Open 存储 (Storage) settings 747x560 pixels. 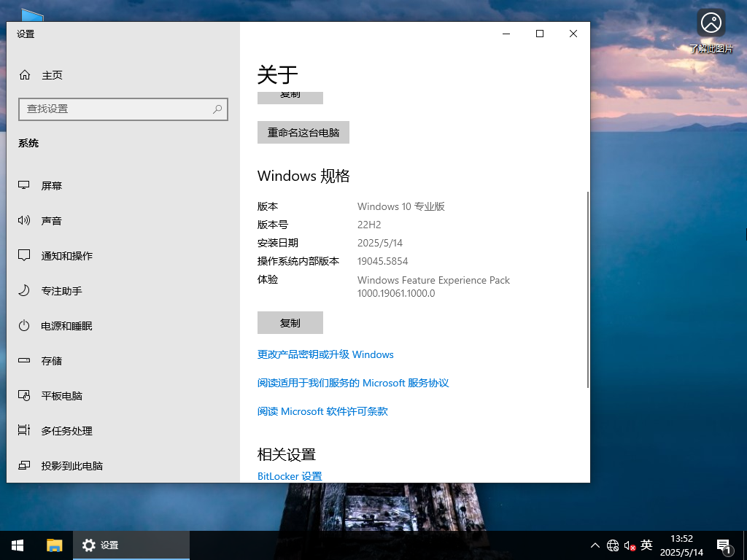point(50,361)
